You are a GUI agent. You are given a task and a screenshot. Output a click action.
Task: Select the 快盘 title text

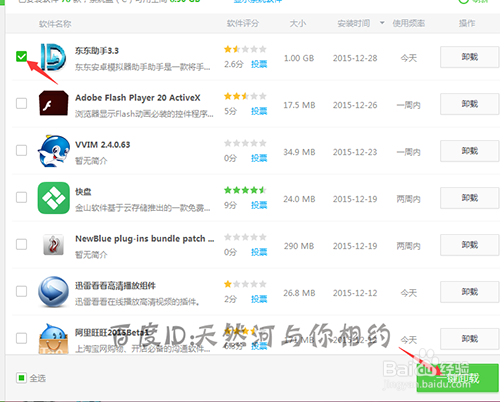click(83, 192)
